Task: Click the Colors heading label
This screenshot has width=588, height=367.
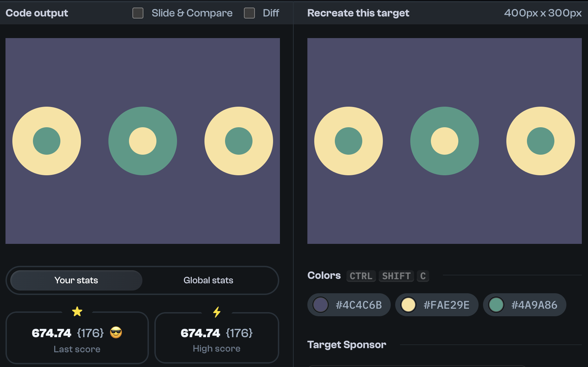Action: (324, 275)
